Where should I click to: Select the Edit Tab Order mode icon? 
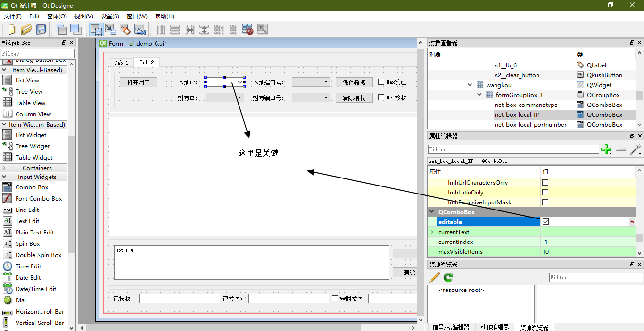[x=140, y=30]
